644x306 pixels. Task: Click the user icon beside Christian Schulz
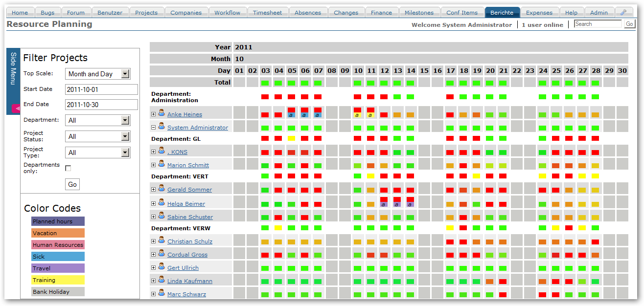click(x=161, y=241)
